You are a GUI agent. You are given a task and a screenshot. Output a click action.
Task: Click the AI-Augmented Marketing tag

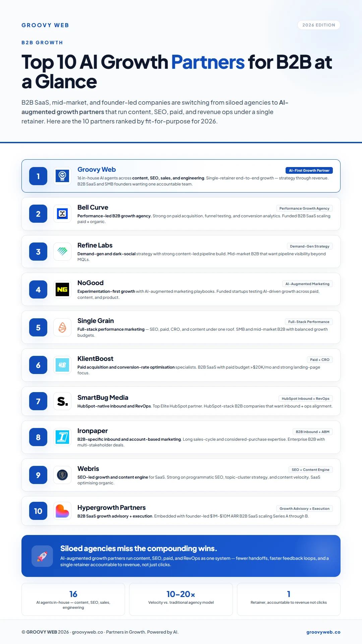tap(307, 284)
